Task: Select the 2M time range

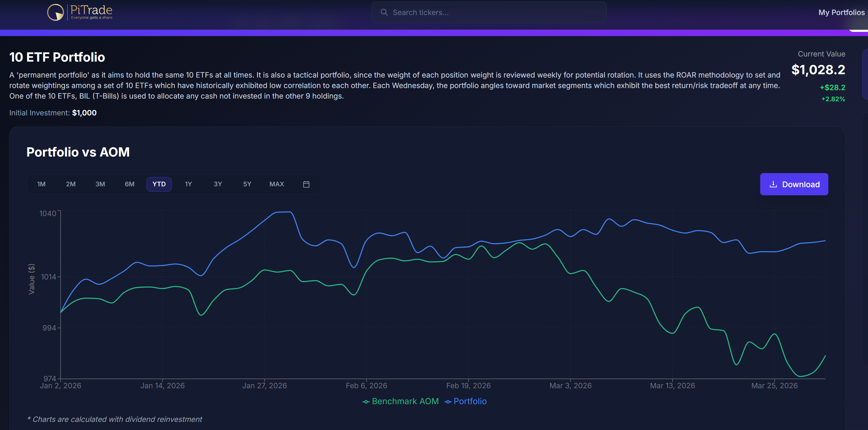Action: (71, 184)
